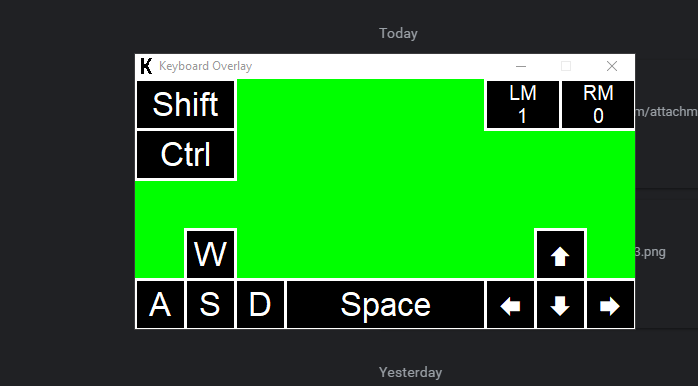Click the A key tile
Screen dimensions: 698x386
click(x=160, y=305)
